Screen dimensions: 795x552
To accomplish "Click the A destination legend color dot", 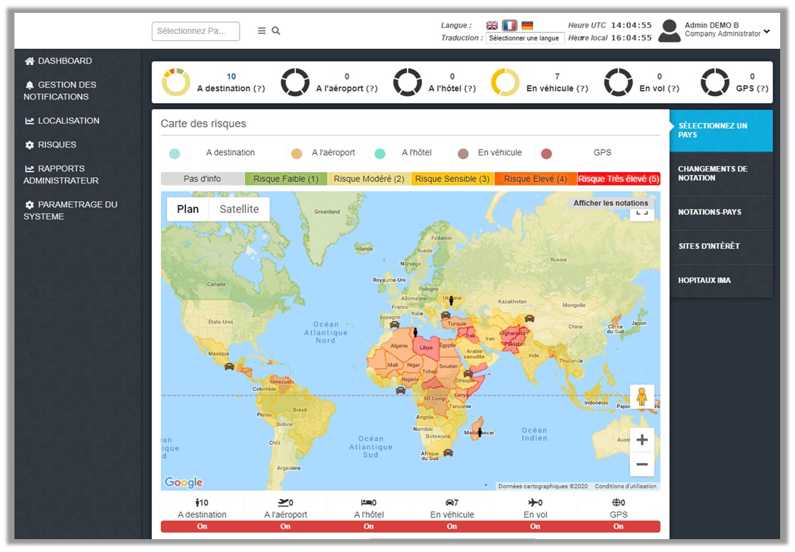I will click(174, 154).
